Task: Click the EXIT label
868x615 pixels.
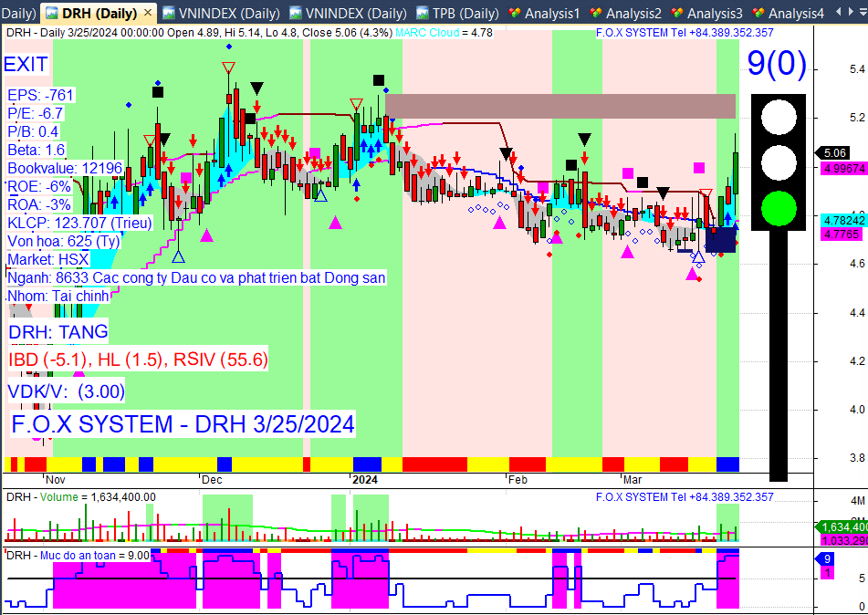Action: click(x=26, y=64)
